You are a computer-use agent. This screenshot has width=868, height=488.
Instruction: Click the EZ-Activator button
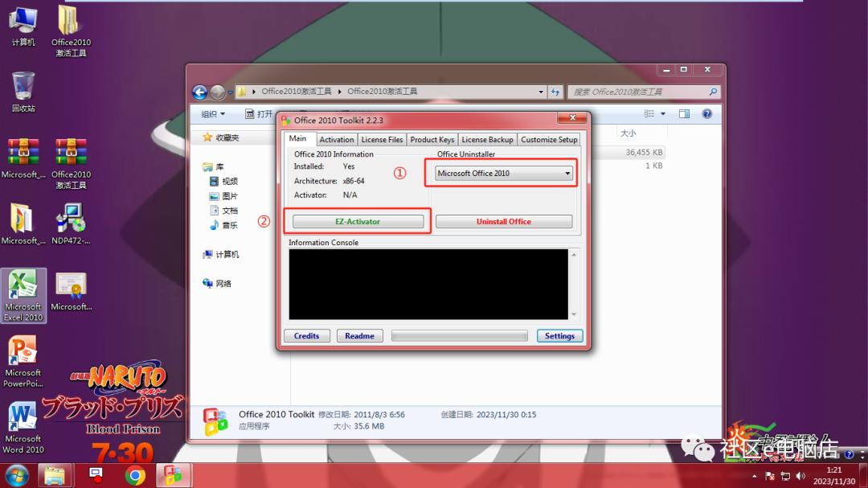(358, 222)
